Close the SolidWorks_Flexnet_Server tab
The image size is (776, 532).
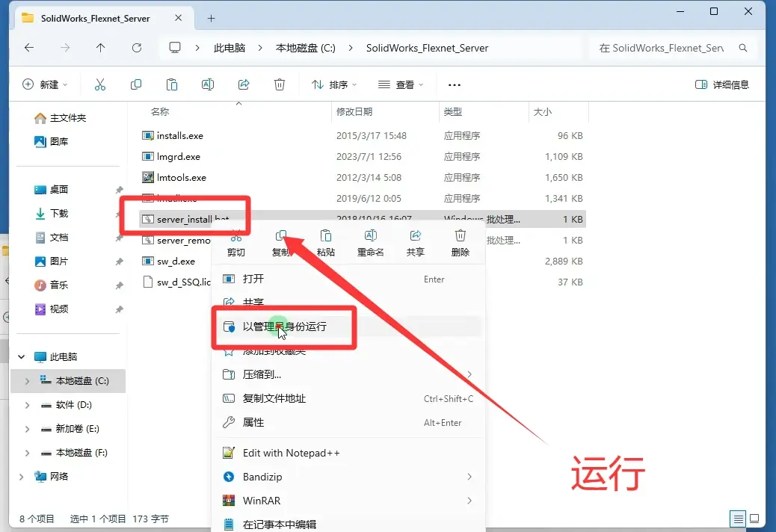(178, 18)
